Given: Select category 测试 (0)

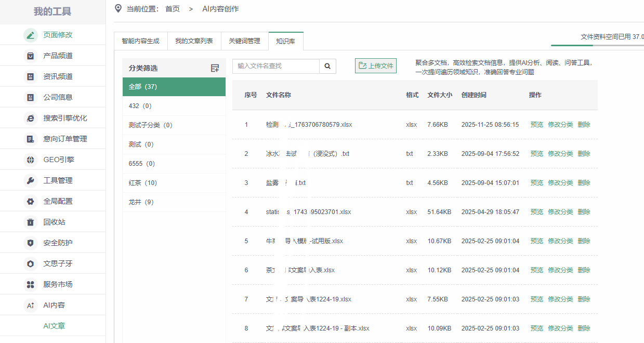Looking at the screenshot, I should tap(174, 144).
